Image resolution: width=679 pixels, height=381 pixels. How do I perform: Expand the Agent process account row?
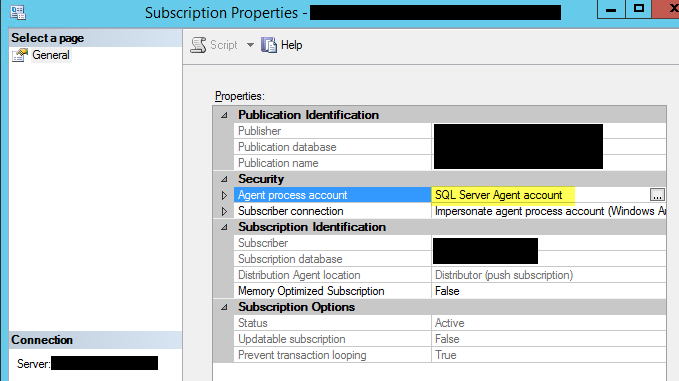(224, 195)
